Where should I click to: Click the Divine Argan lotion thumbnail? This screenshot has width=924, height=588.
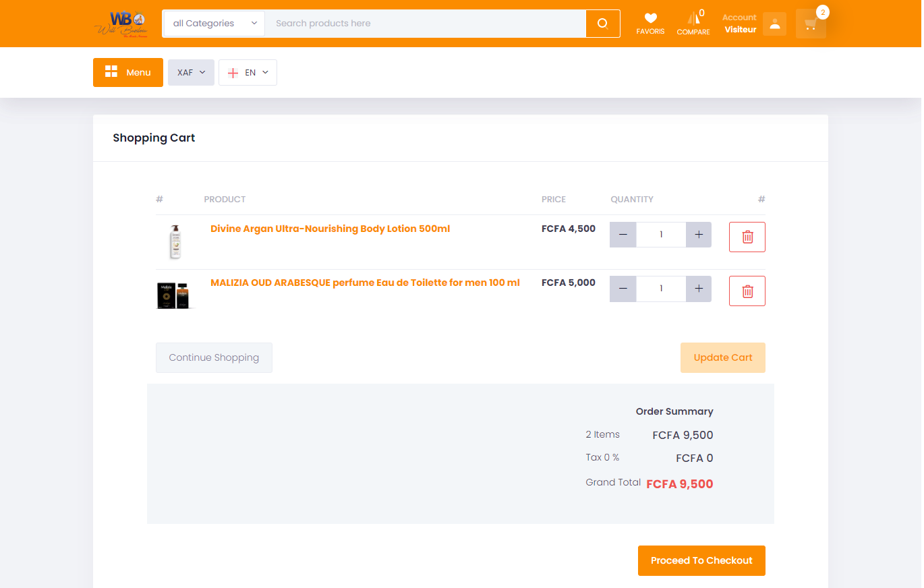click(175, 241)
